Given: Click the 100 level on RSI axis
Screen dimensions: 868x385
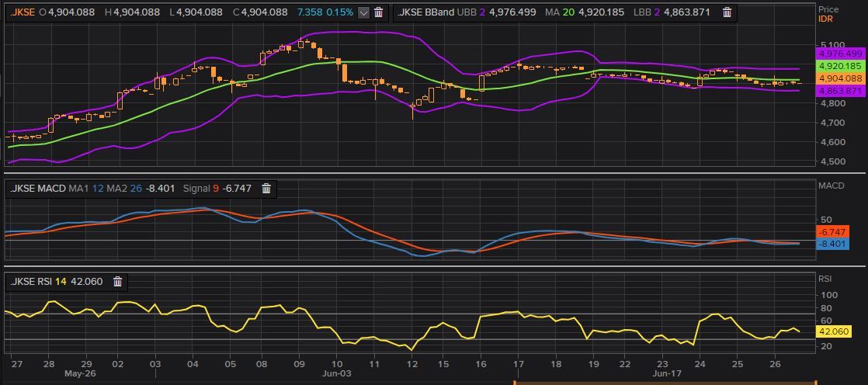Looking at the screenshot, I should 828,295.
